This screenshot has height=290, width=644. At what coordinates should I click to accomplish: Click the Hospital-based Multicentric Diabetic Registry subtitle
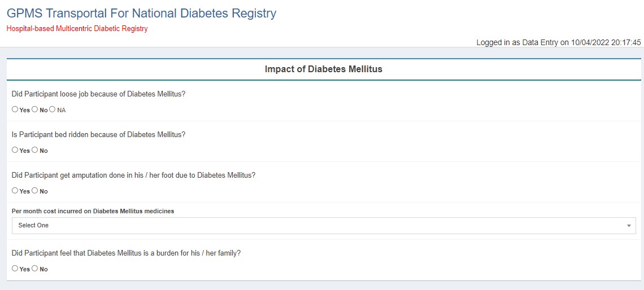pyautogui.click(x=77, y=29)
